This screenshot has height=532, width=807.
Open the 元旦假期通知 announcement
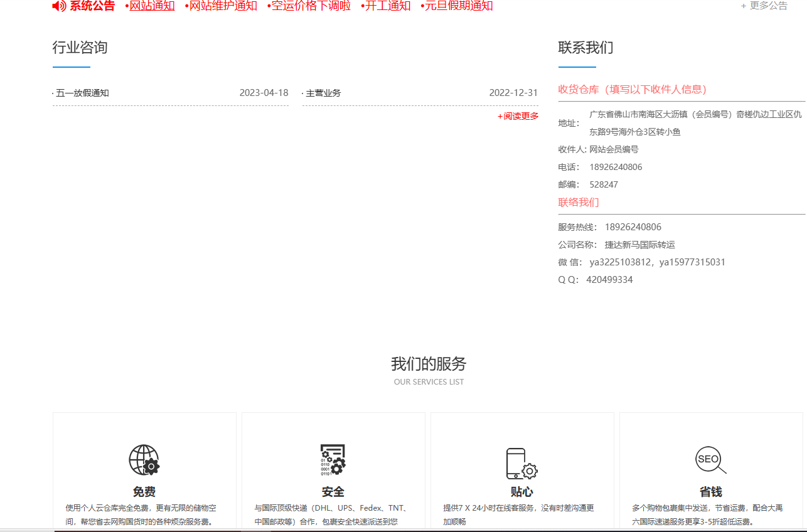459,6
